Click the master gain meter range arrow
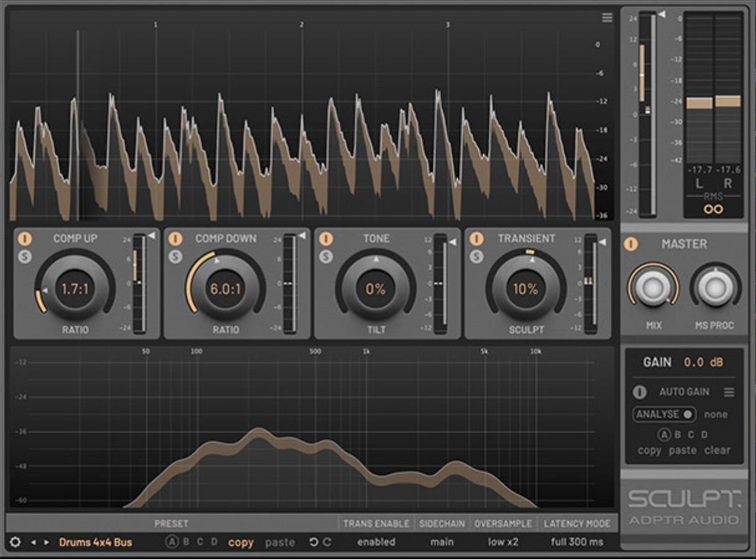The height and width of the screenshot is (559, 756). point(662,14)
